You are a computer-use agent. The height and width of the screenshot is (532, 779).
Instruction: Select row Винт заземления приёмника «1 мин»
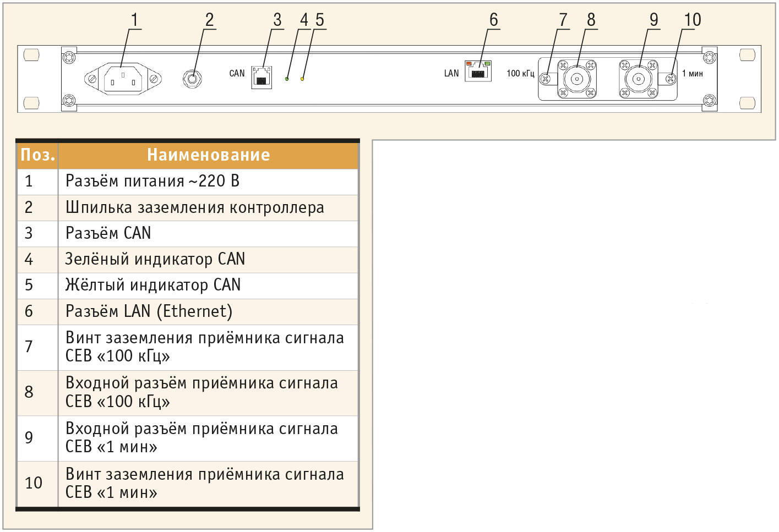188,484
